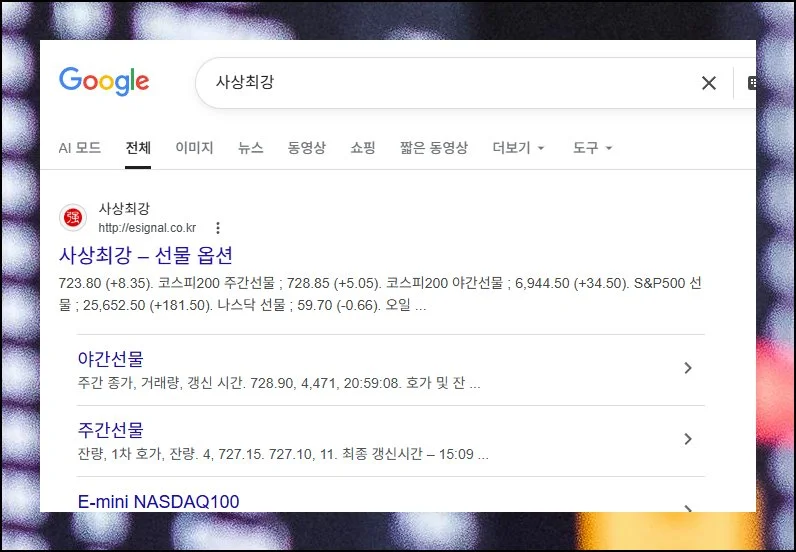
Task: Click the chevron arrow beside 주간선물
Action: point(687,439)
